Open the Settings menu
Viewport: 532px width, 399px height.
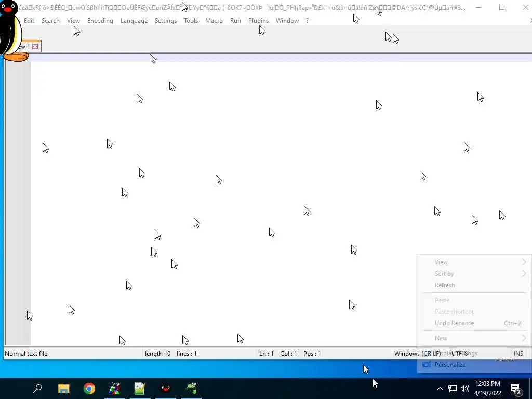point(166,21)
